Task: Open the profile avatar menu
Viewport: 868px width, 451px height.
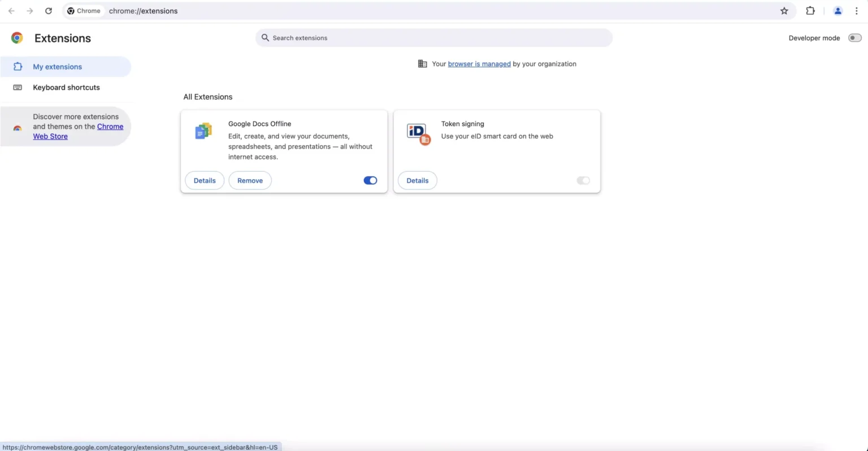Action: (838, 11)
